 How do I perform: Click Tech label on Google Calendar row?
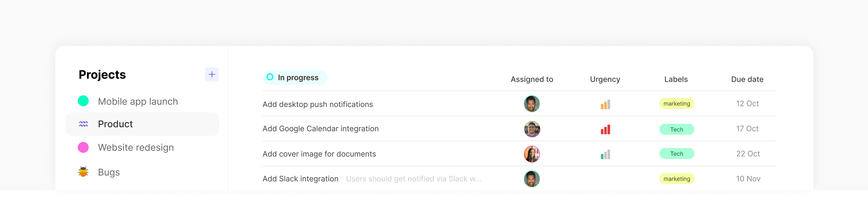tap(676, 130)
